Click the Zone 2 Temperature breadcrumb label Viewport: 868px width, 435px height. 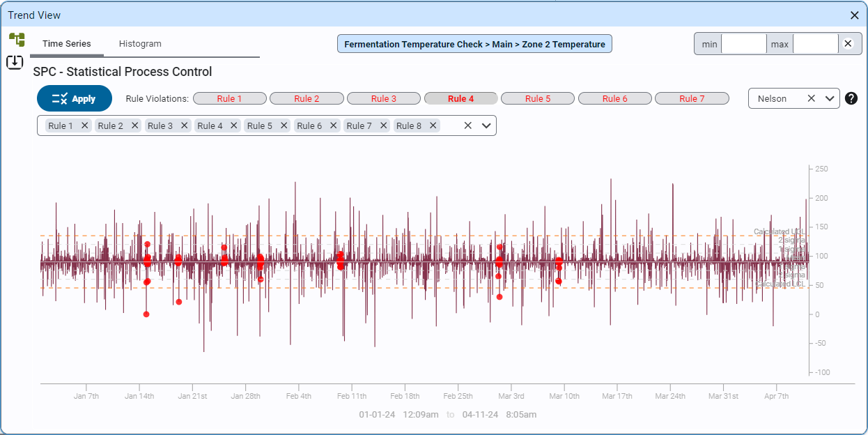[x=474, y=44]
